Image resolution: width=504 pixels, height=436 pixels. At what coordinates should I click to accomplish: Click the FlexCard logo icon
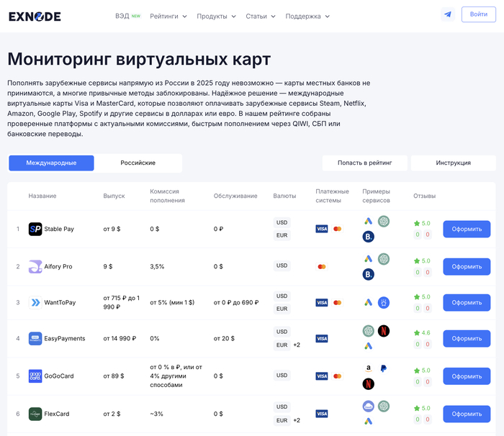point(35,414)
